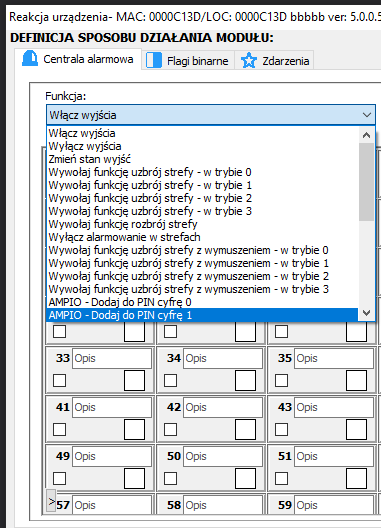Select 'AMPIO - Dodaj do PIN cyfrę 1'
The width and height of the screenshot is (381, 528).
[202, 315]
